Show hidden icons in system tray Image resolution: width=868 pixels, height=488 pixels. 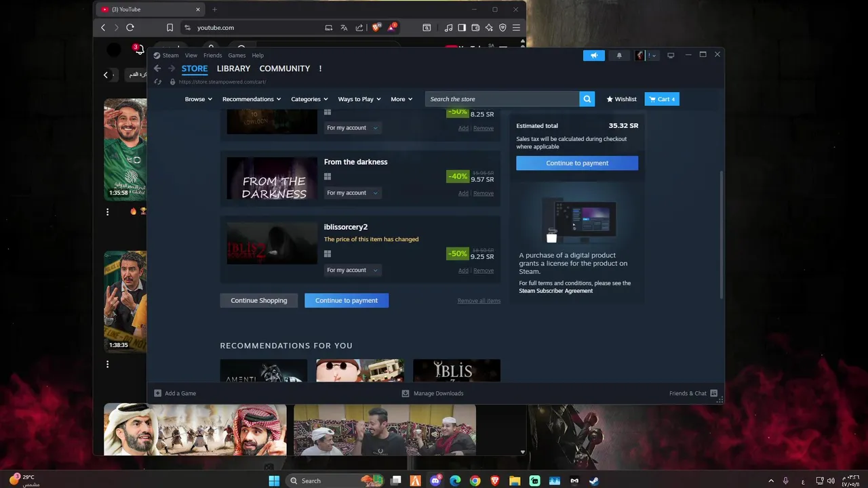(770, 481)
